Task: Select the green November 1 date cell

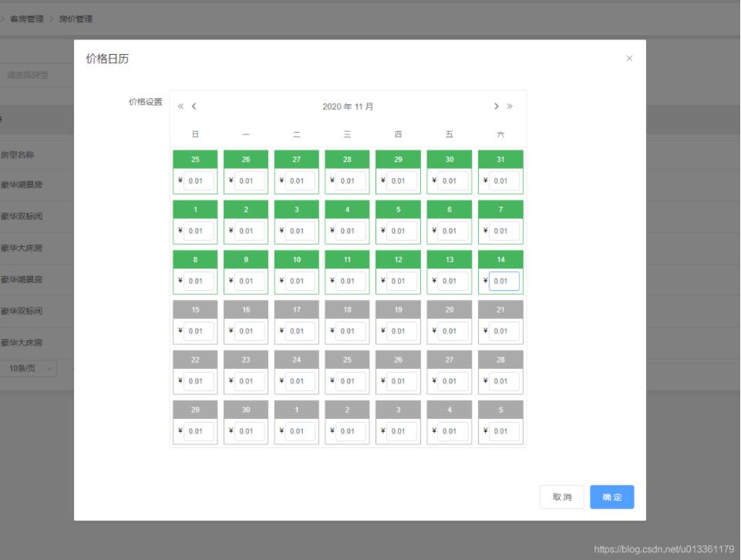Action: (x=195, y=209)
